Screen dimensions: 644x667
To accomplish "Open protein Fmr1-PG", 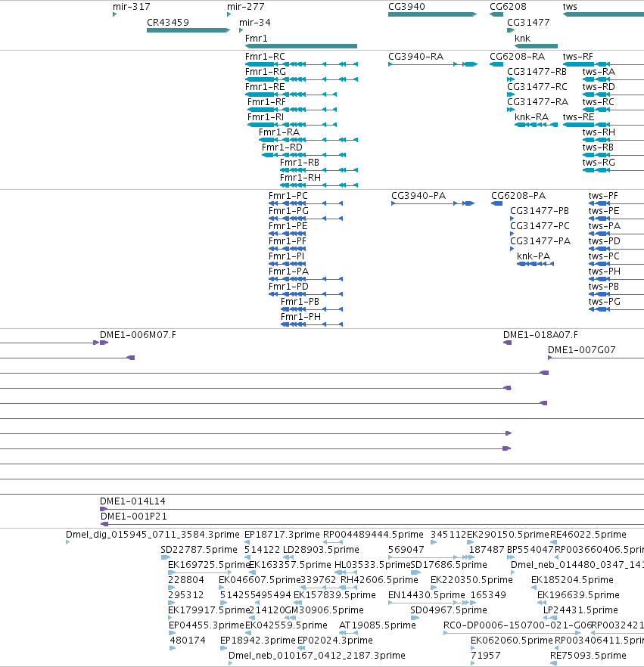I will (x=288, y=211).
